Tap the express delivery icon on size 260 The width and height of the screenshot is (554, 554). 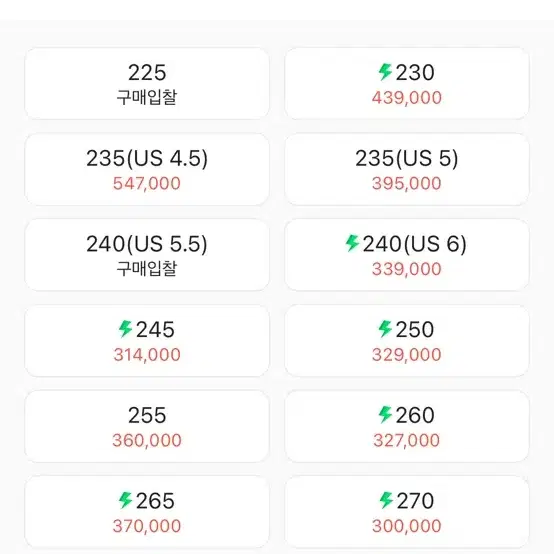coord(385,414)
